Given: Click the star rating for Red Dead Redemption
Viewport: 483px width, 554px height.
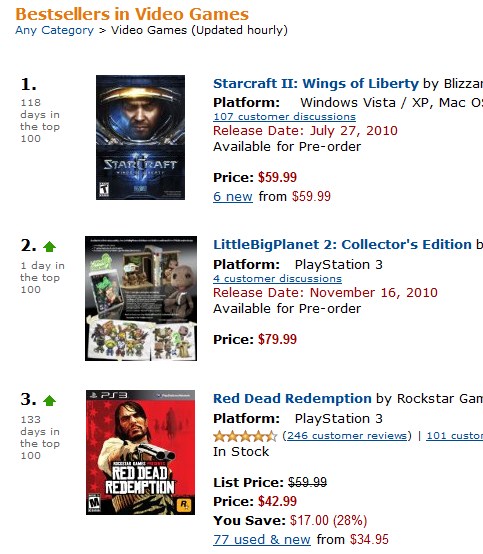Looking at the screenshot, I should pyautogui.click(x=245, y=436).
